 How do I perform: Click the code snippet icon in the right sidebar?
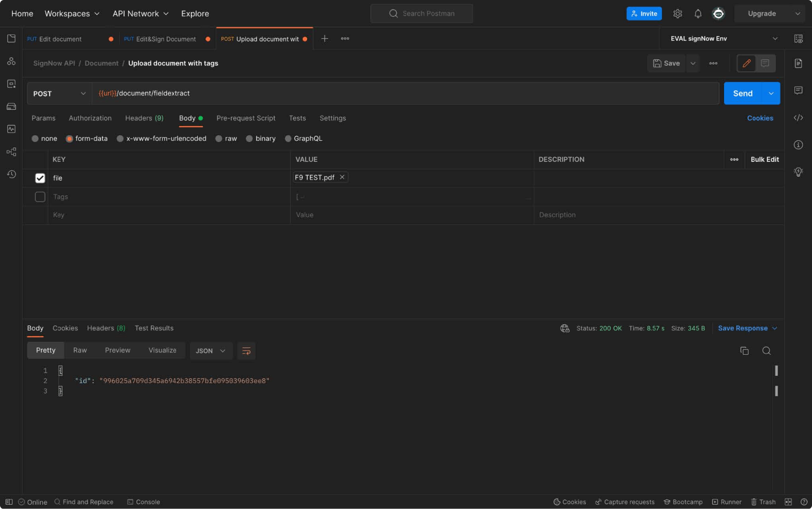pyautogui.click(x=798, y=118)
